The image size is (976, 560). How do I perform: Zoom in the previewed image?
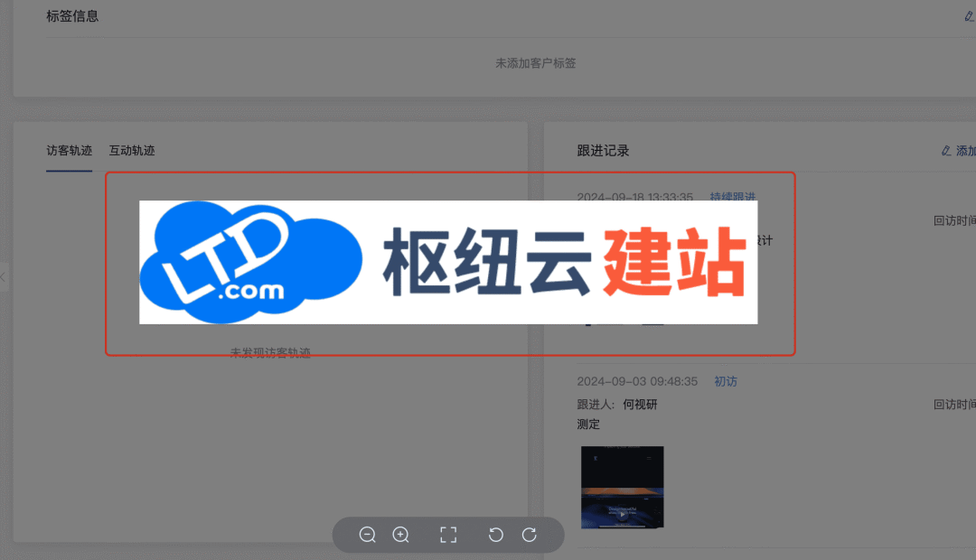[x=401, y=535]
